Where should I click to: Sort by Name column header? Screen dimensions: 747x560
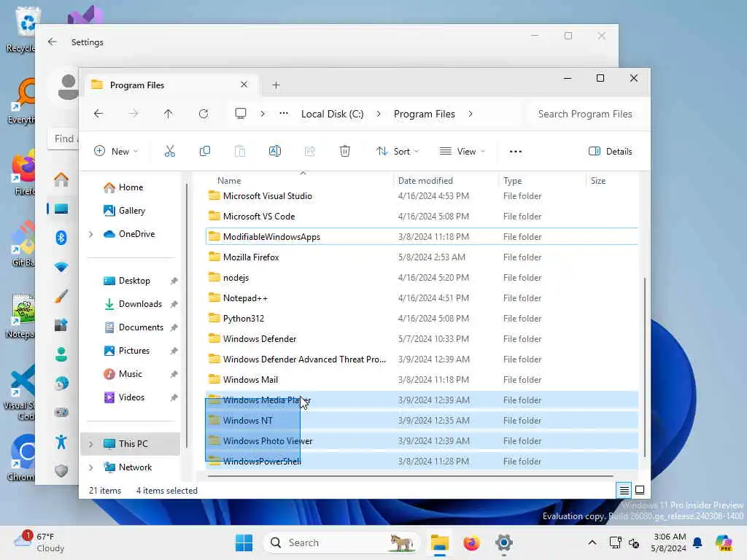228,181
